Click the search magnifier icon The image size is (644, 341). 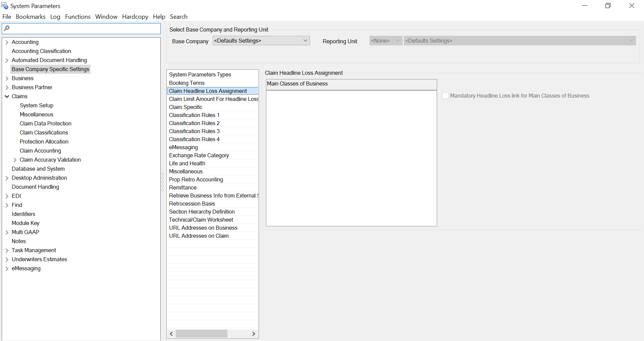[x=7, y=29]
